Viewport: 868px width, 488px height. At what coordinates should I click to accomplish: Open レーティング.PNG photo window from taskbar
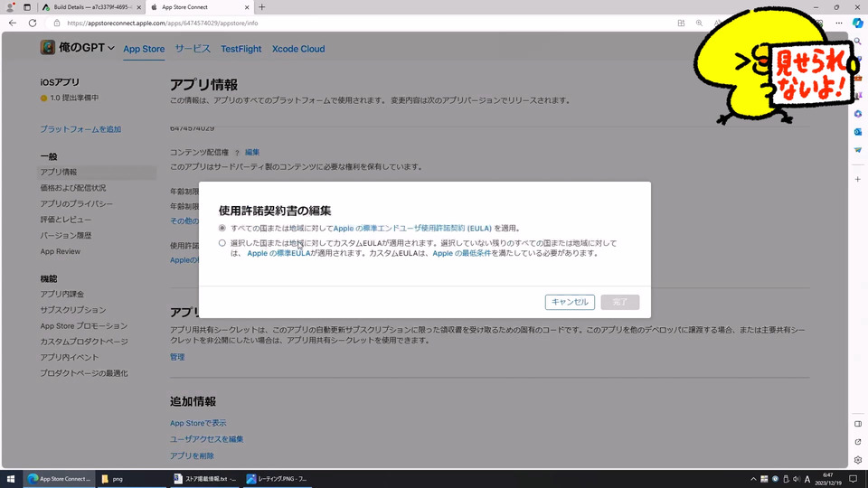tap(277, 479)
